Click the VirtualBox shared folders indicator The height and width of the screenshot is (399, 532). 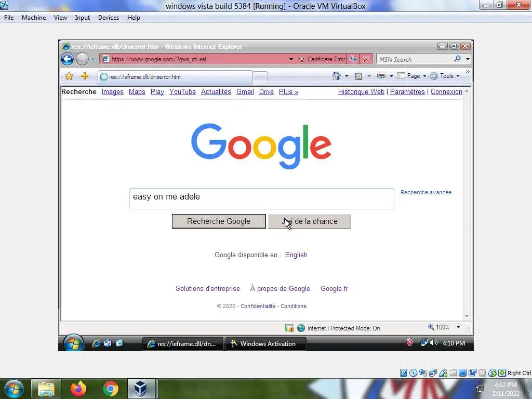click(453, 373)
